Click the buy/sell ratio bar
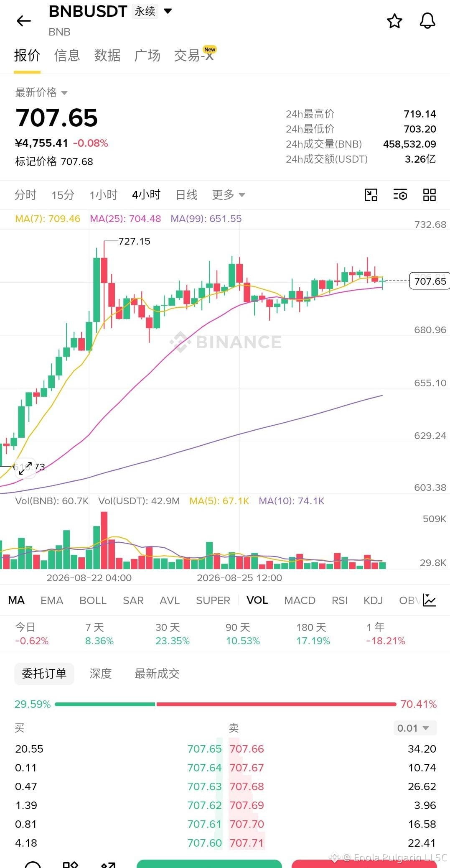This screenshot has width=450, height=868. [225, 704]
